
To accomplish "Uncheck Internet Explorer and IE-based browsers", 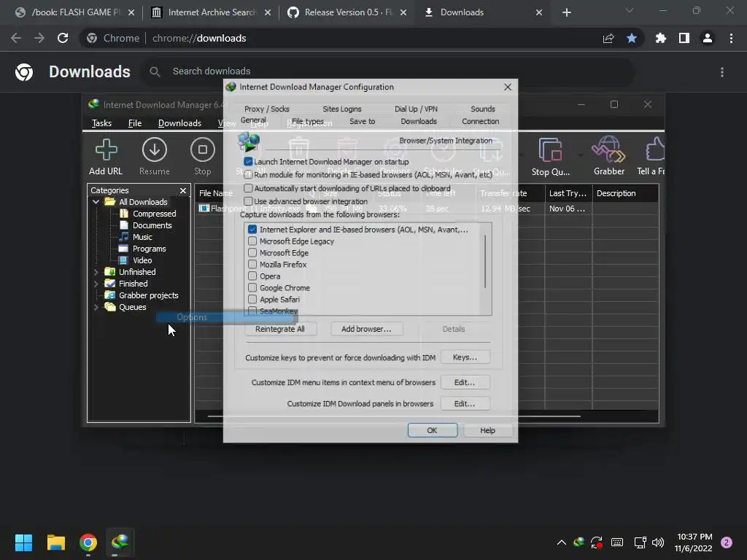I will click(252, 230).
